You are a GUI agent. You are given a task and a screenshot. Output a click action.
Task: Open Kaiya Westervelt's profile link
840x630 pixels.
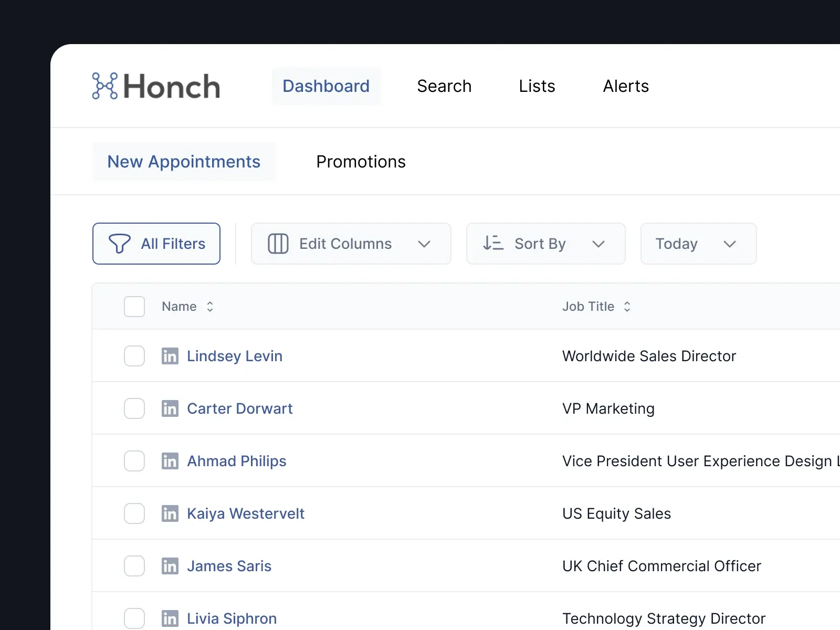click(x=246, y=513)
